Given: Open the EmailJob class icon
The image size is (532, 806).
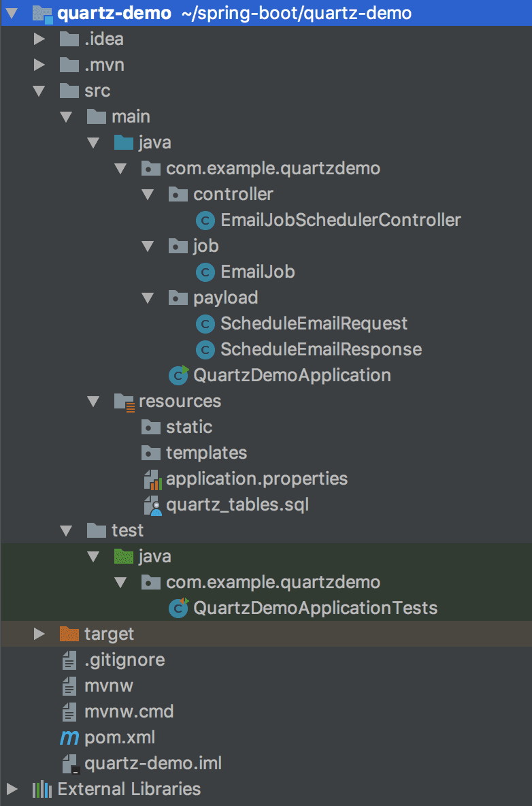Looking at the screenshot, I should coord(205,272).
